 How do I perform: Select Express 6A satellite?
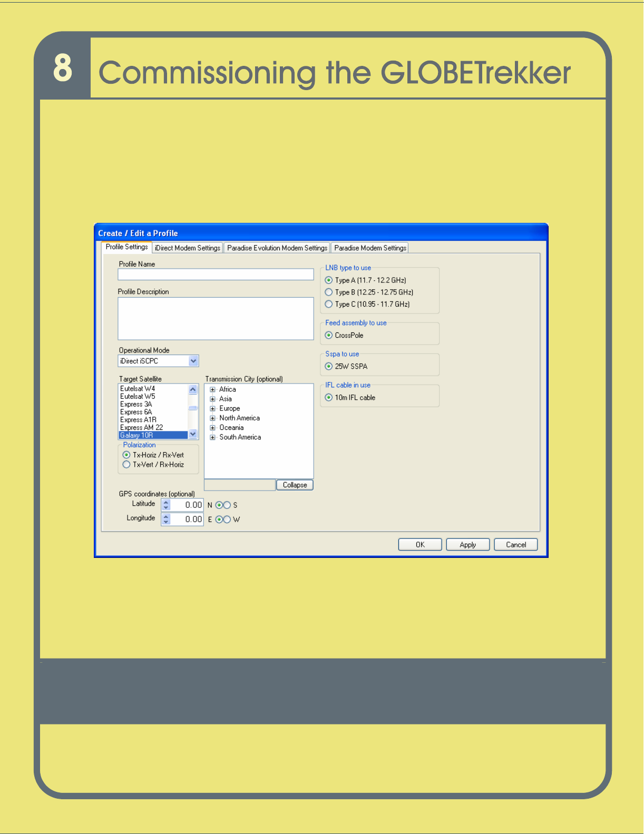tap(153, 412)
